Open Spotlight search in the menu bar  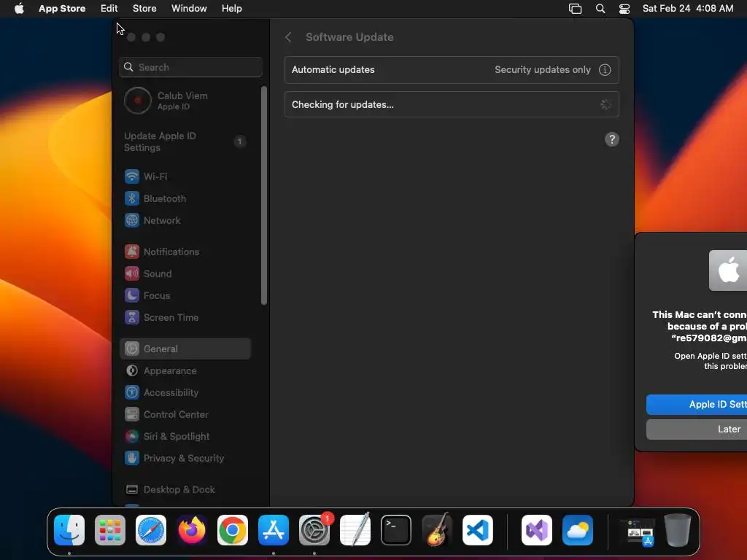tap(600, 9)
